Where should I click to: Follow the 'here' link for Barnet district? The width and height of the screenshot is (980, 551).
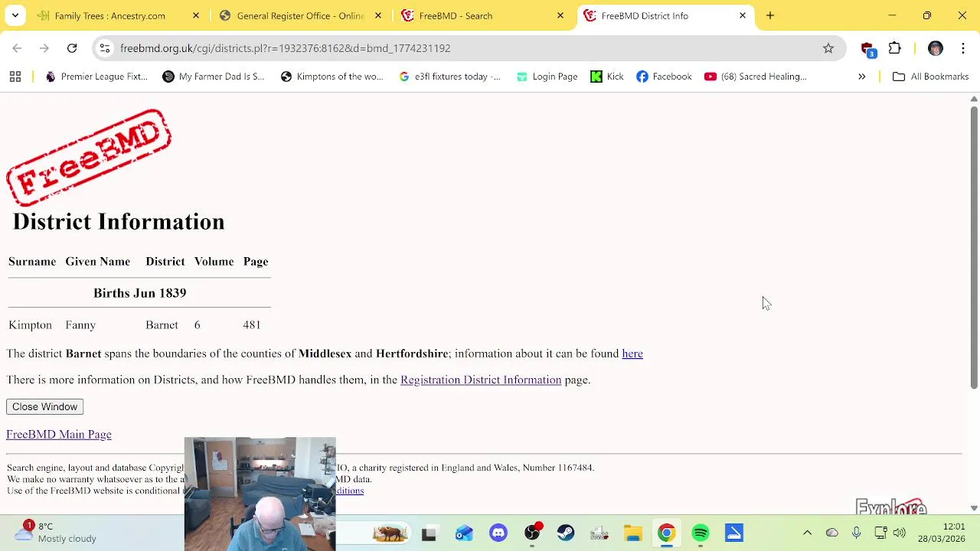(x=632, y=354)
